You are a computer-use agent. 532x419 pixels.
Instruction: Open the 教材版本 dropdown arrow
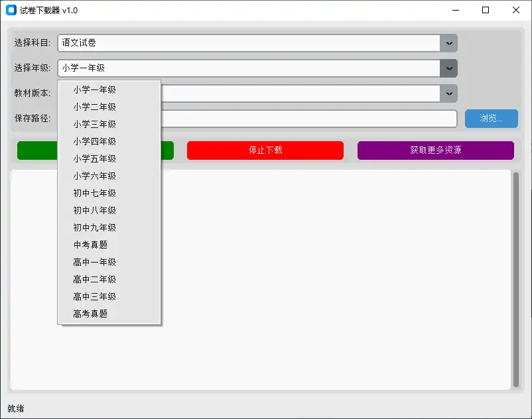(448, 93)
